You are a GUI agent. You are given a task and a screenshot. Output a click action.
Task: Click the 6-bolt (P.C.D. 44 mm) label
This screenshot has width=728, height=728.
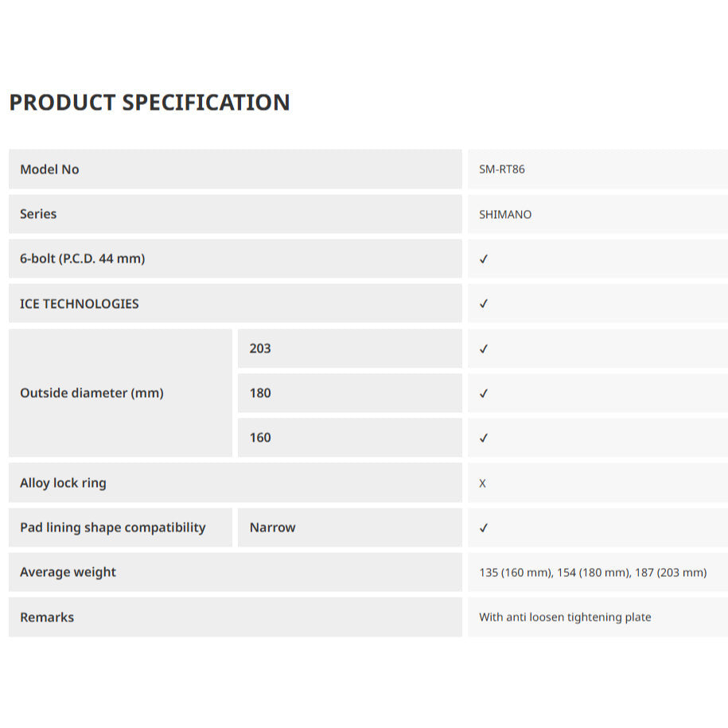pyautogui.click(x=83, y=259)
